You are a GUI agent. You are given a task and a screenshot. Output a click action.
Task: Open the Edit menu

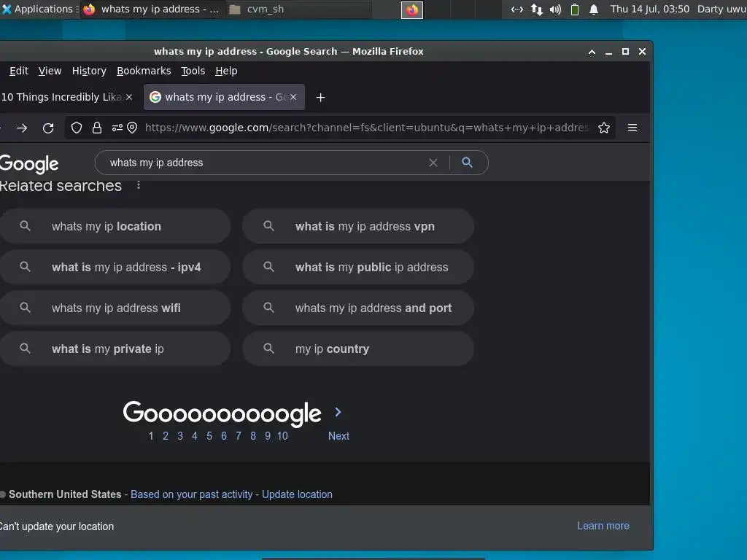coord(19,71)
